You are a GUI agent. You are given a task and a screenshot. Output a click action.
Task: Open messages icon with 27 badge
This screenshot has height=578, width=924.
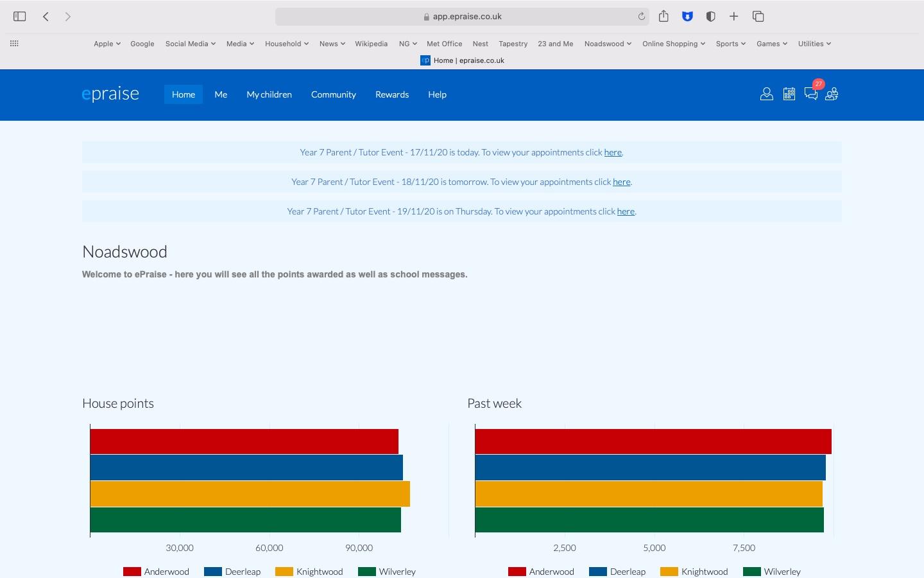[811, 94]
